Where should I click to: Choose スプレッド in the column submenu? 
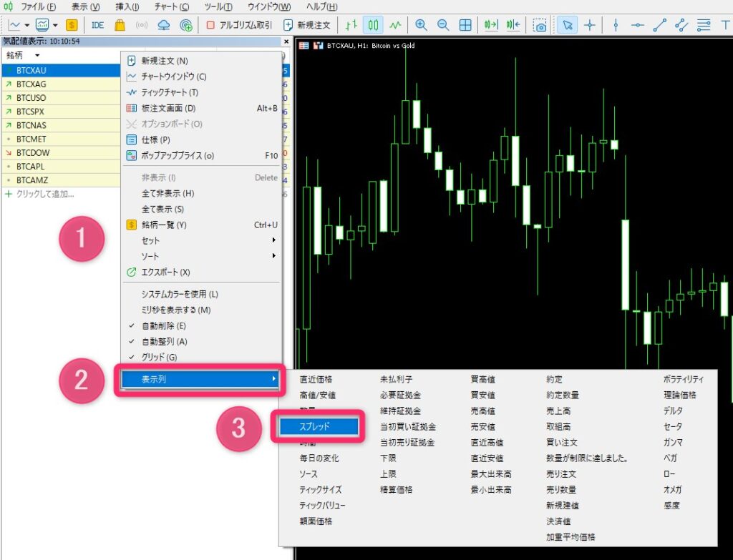click(x=314, y=426)
